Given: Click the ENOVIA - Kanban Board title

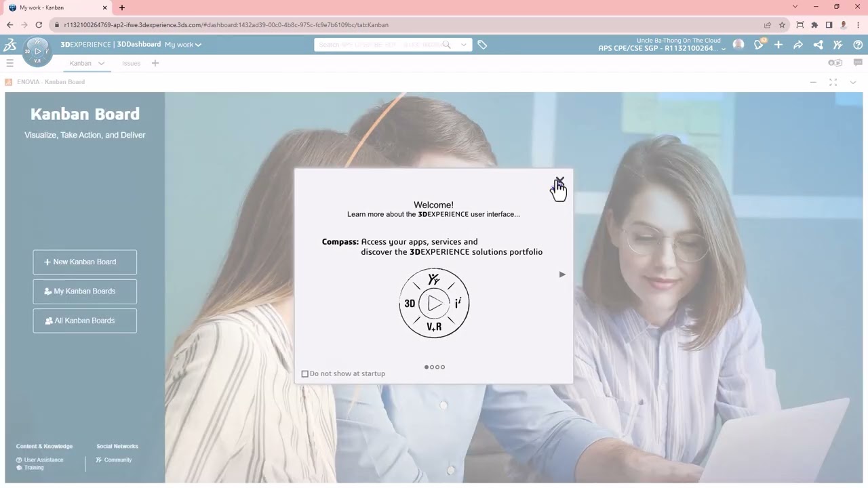Looking at the screenshot, I should coord(51,82).
